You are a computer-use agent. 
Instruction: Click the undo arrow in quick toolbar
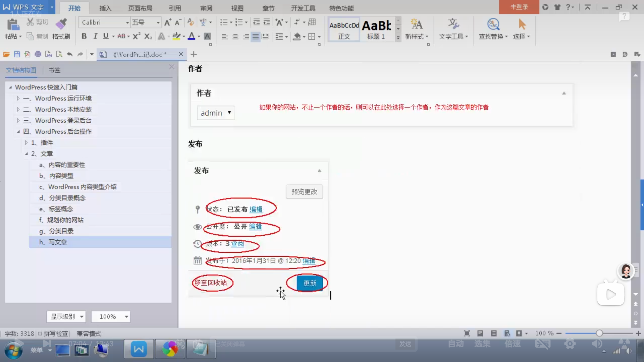pyautogui.click(x=69, y=54)
